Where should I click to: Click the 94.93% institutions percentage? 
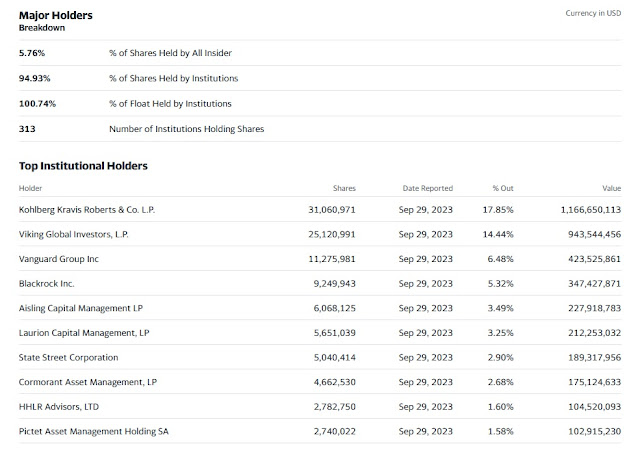tap(34, 78)
